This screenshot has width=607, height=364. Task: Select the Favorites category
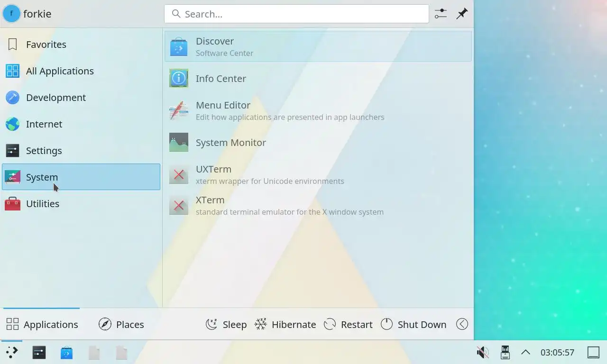pos(81,45)
